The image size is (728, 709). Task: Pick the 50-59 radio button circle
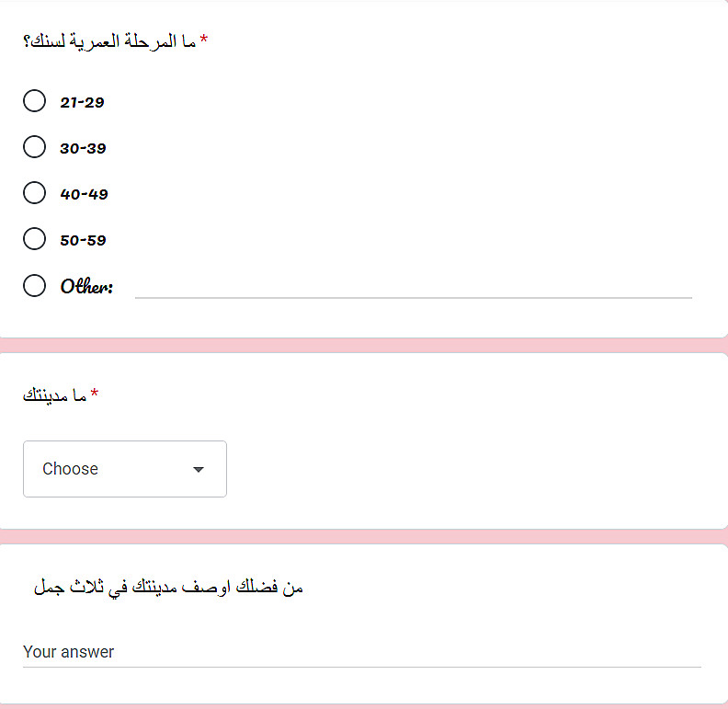coord(34,239)
